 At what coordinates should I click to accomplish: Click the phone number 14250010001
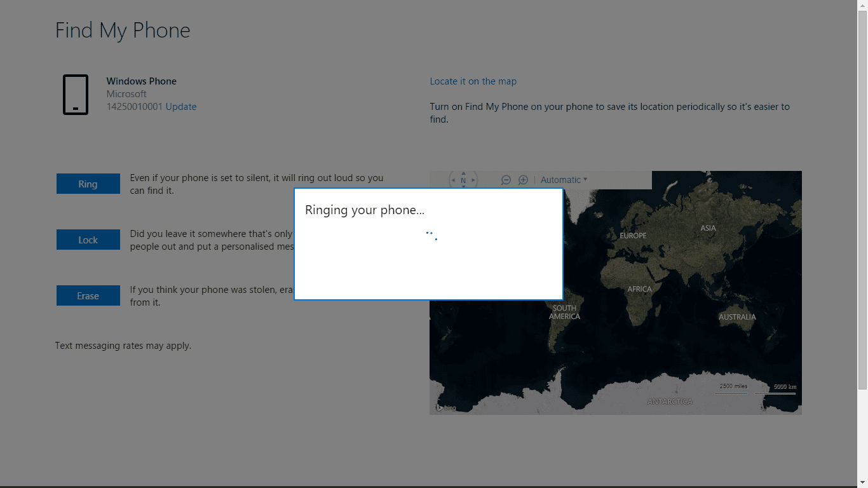click(135, 107)
